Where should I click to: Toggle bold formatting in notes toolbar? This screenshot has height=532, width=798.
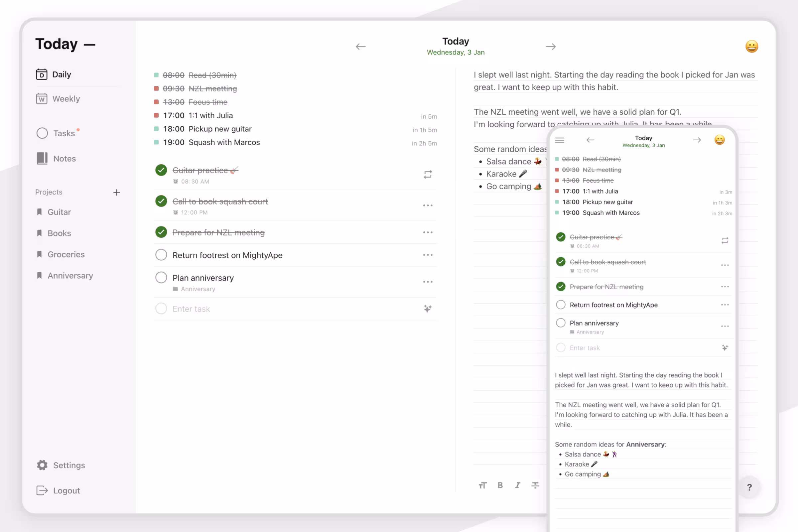coord(500,485)
